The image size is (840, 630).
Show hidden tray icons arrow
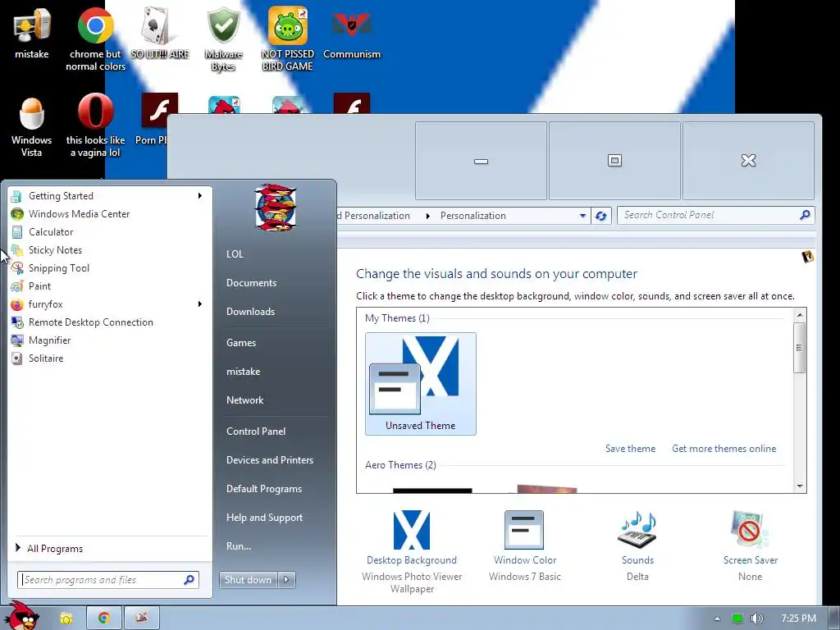tap(717, 619)
